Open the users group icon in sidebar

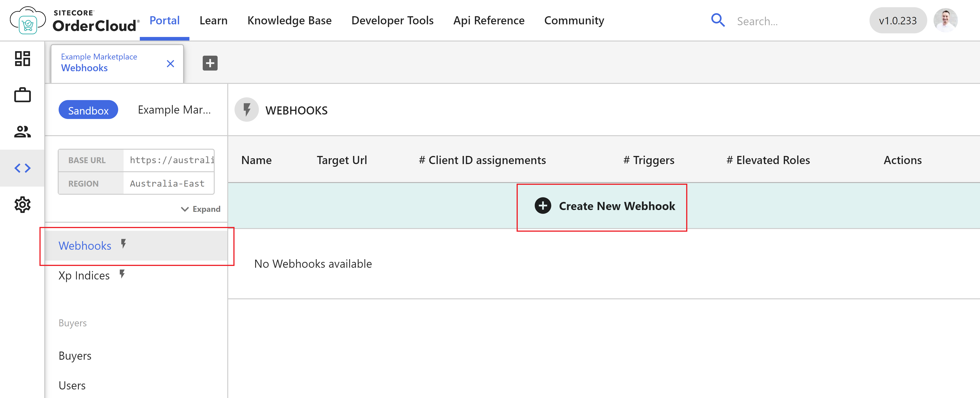[x=23, y=132]
